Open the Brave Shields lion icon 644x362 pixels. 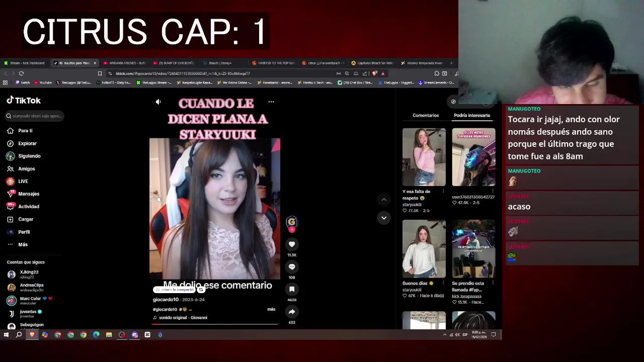click(374, 73)
